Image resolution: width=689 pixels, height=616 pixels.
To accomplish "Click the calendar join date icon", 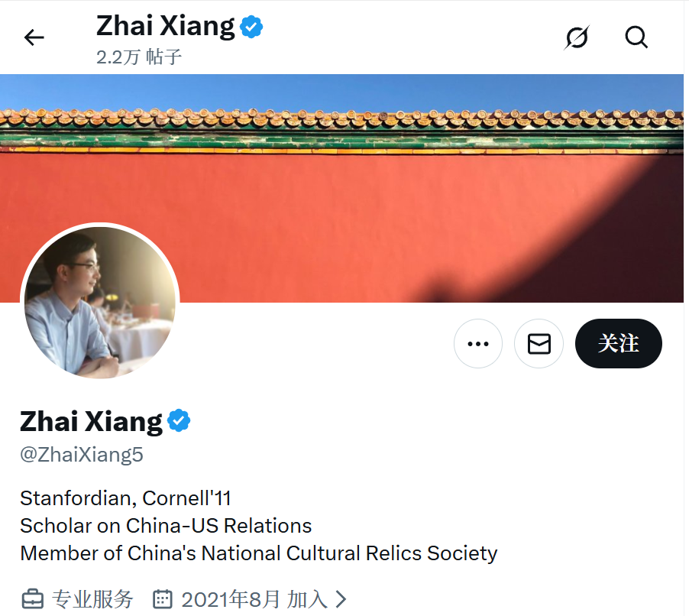I will (x=162, y=599).
